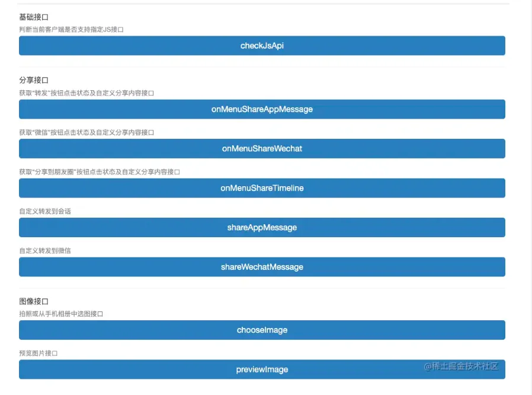This screenshot has width=532, height=395.
Task: Click the 图像接口 section heading
Action: tap(34, 301)
